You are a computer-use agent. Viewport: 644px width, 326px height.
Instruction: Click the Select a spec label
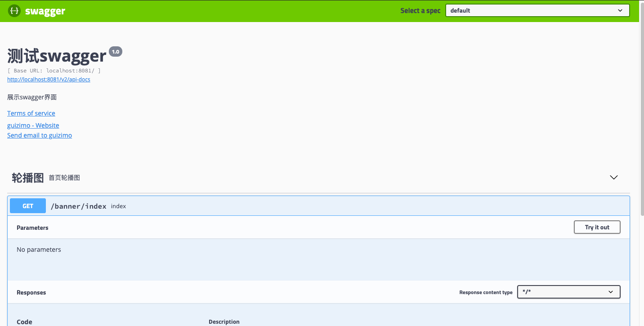click(420, 10)
